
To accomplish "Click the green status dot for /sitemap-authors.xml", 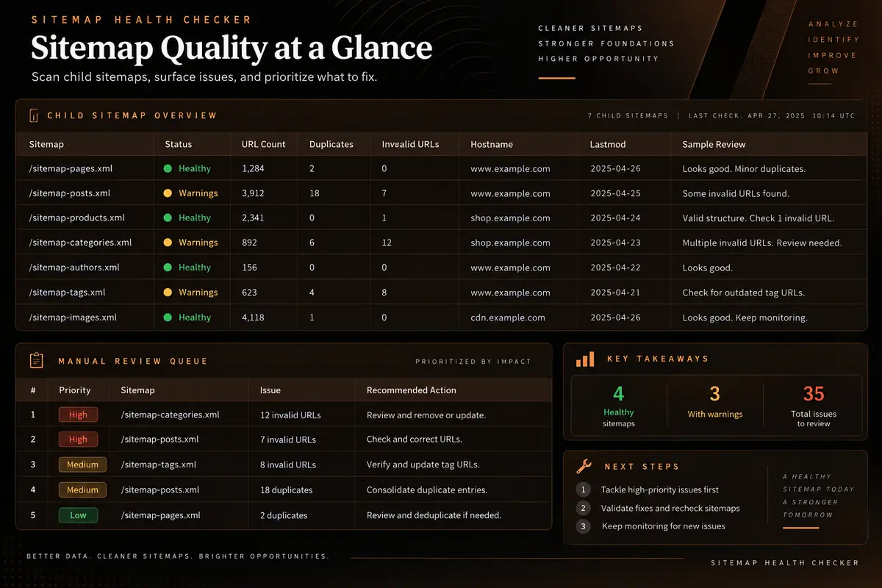I will (x=168, y=268).
